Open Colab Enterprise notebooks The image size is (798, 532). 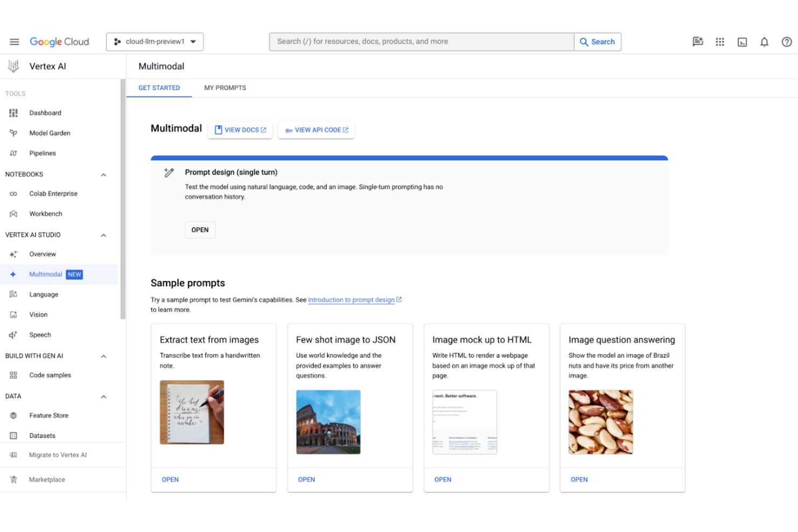pyautogui.click(x=53, y=194)
